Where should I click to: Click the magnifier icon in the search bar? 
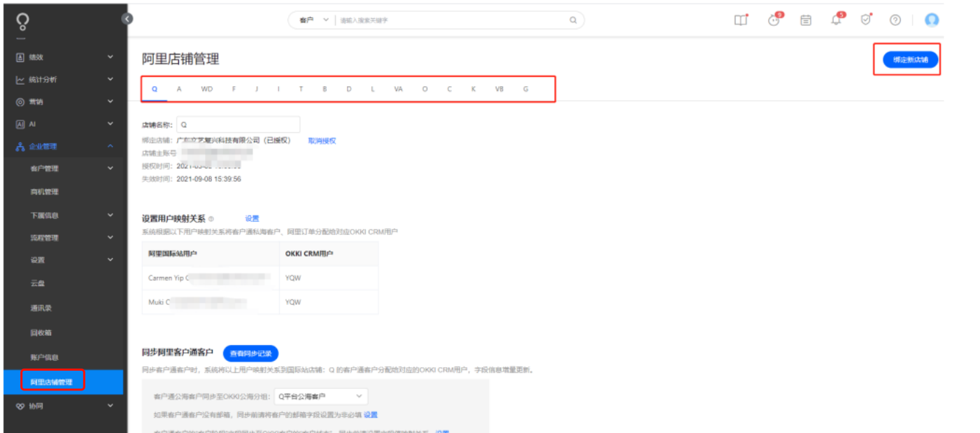click(x=573, y=20)
